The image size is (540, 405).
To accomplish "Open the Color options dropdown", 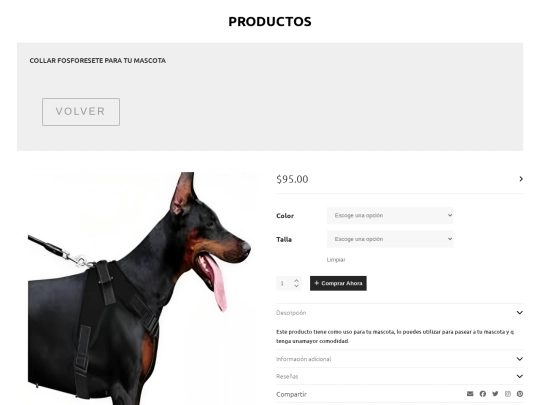I will (390, 215).
